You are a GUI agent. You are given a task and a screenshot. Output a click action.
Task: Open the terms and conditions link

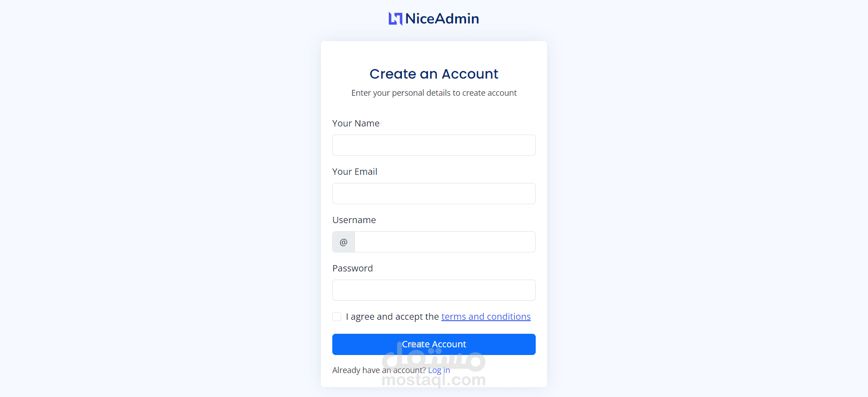tap(486, 317)
